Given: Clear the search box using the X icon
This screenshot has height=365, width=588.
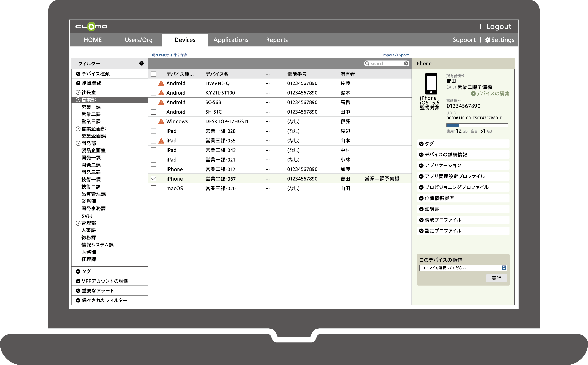Looking at the screenshot, I should (406, 63).
